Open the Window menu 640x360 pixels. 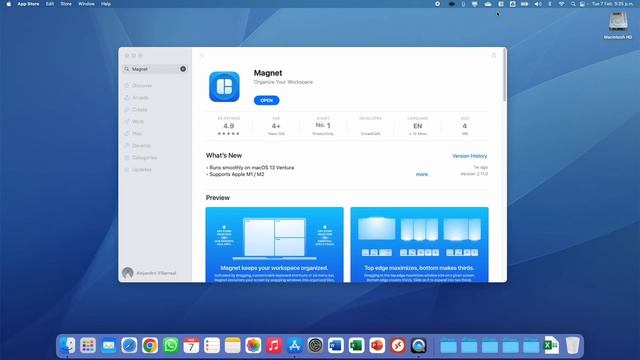tap(86, 4)
